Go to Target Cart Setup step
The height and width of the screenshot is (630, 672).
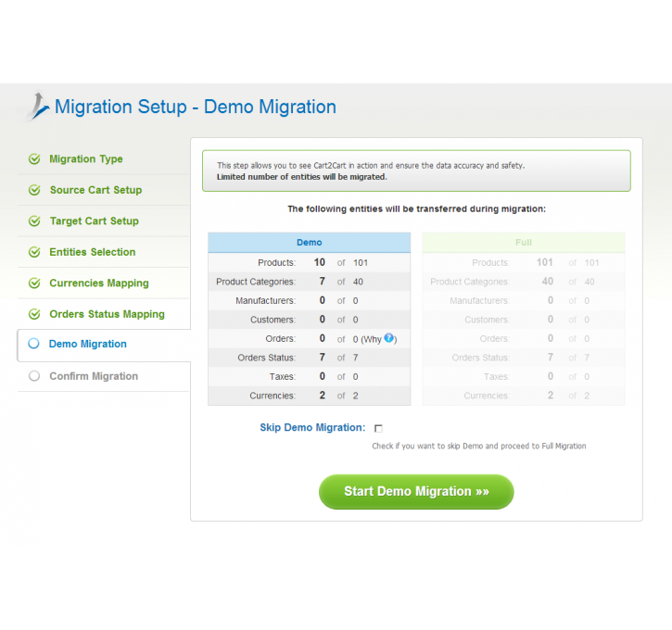pyautogui.click(x=95, y=221)
